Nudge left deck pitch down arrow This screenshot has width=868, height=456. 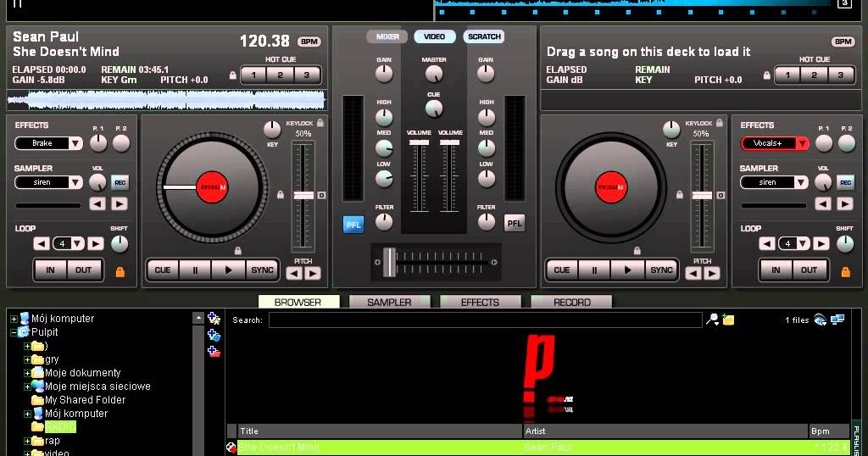[294, 274]
